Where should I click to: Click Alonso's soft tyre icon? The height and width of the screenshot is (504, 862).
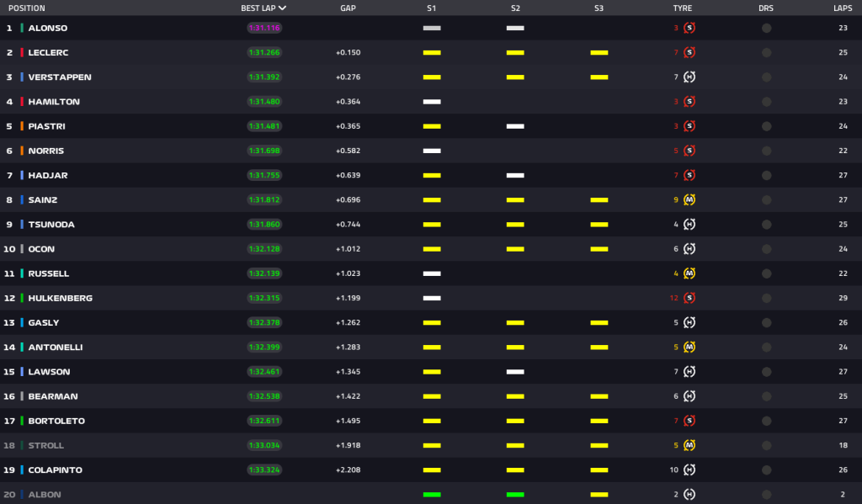(689, 28)
